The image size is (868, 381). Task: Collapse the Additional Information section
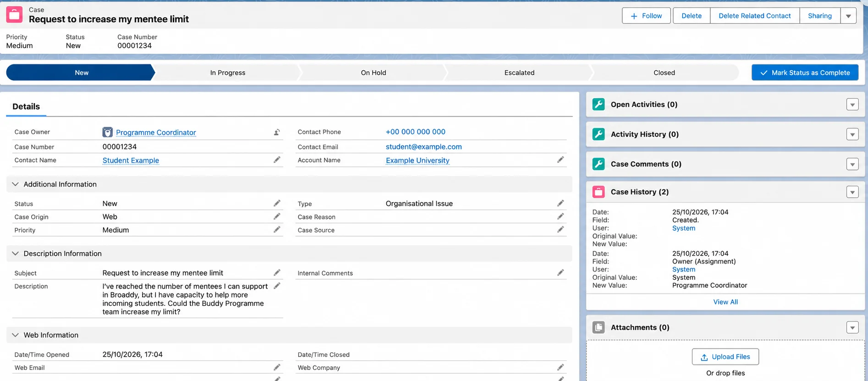(15, 184)
